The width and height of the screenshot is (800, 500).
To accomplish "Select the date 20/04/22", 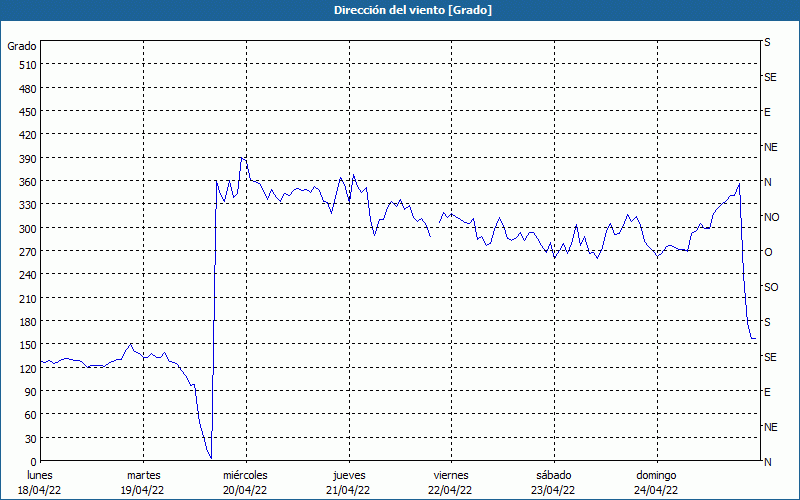I will point(245,490).
